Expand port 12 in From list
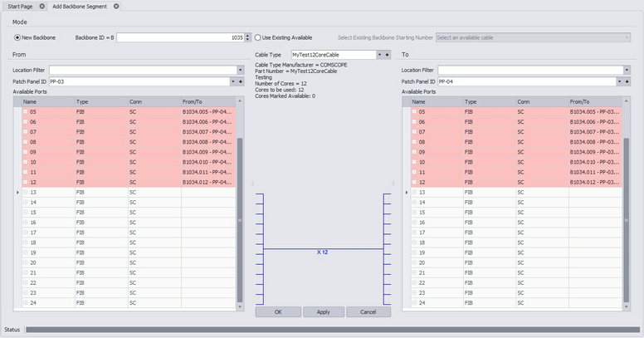Image resolution: width=644 pixels, height=338 pixels. (25, 182)
